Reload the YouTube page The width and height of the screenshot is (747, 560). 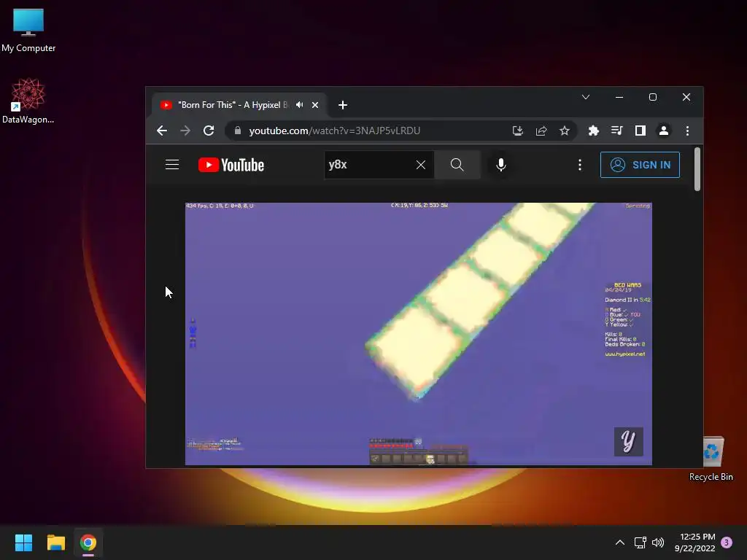pyautogui.click(x=209, y=131)
